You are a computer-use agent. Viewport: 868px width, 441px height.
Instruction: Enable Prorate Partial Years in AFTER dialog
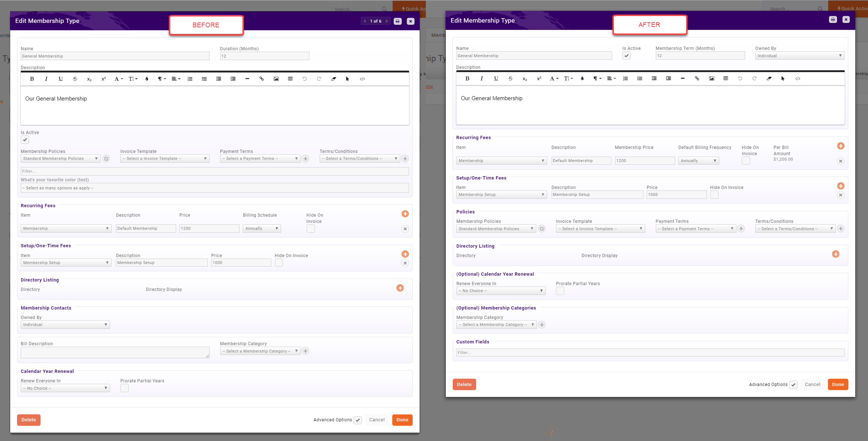(x=560, y=291)
